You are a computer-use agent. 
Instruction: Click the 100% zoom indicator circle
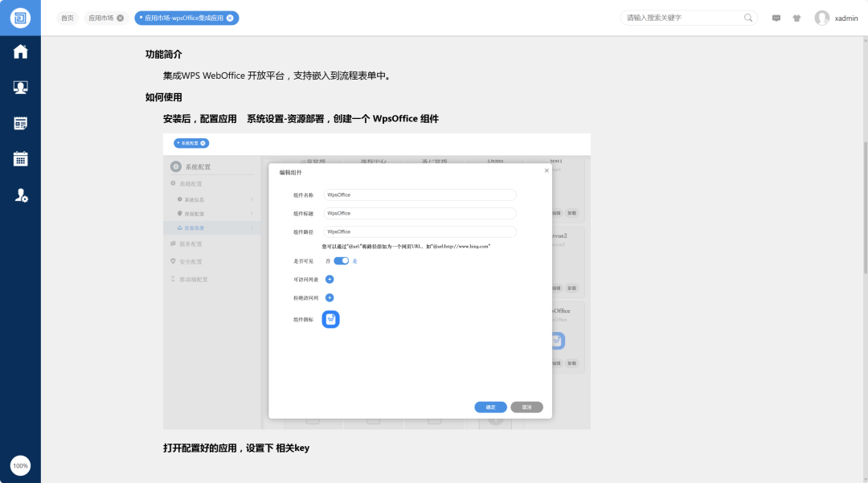20,466
